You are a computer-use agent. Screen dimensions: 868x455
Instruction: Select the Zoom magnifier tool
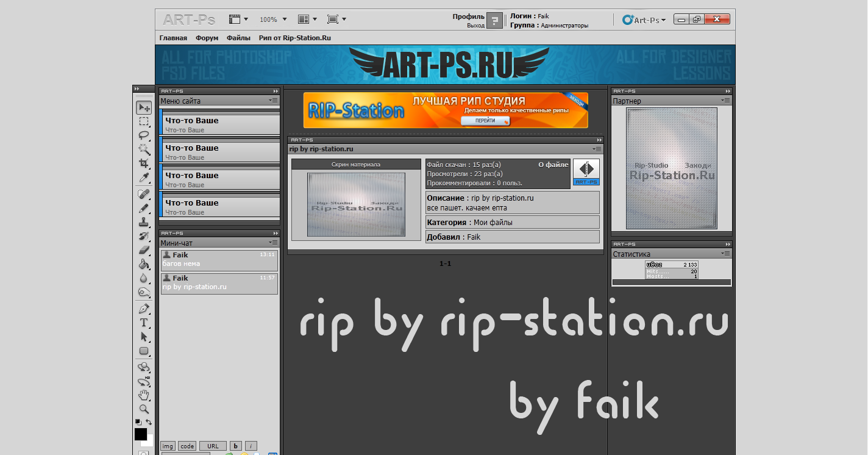(x=144, y=409)
